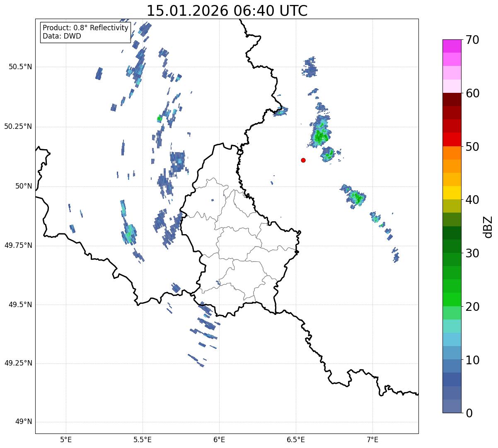
Task: Click the colorbar tick label '60'
Action: [x=472, y=93]
